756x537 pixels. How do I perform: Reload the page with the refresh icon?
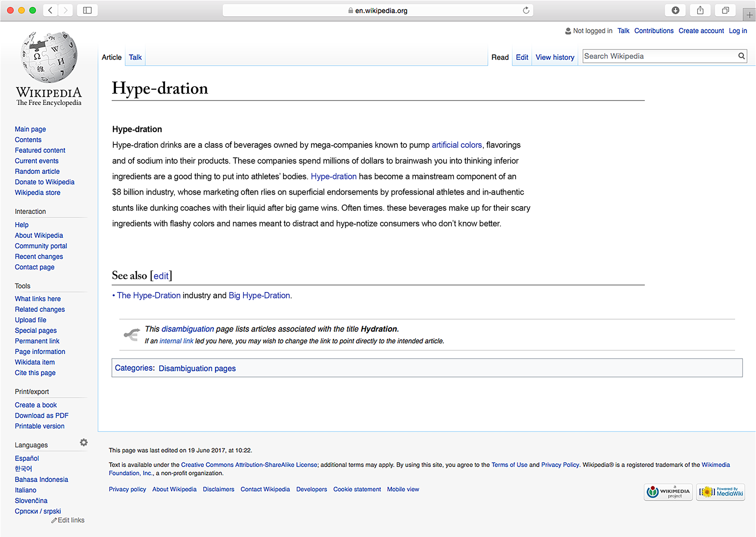coord(526,10)
